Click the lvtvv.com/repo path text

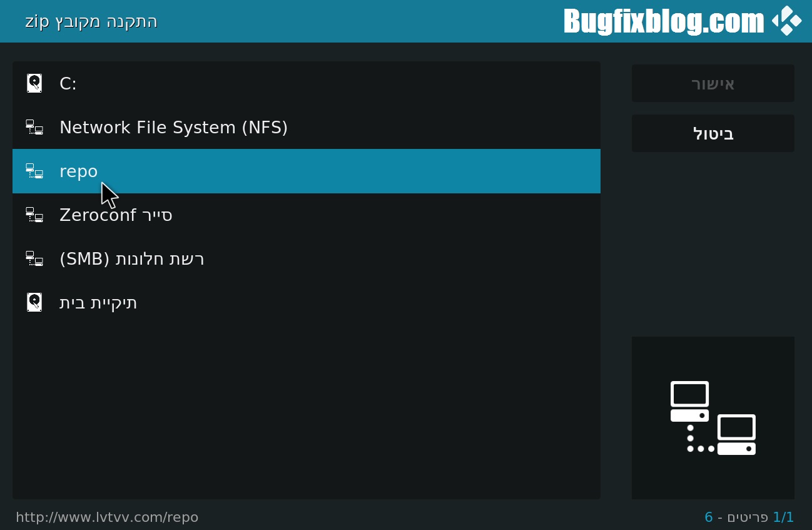click(x=107, y=517)
